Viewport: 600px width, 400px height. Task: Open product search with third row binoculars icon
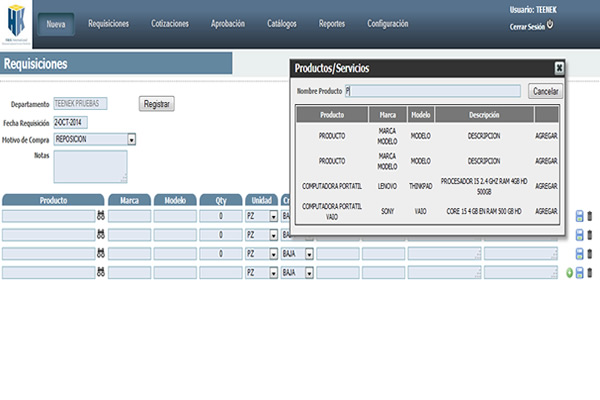[100, 254]
